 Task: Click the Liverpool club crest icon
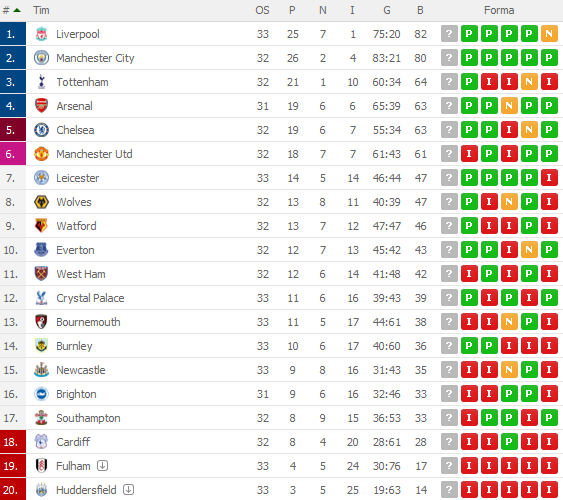pyautogui.click(x=41, y=34)
